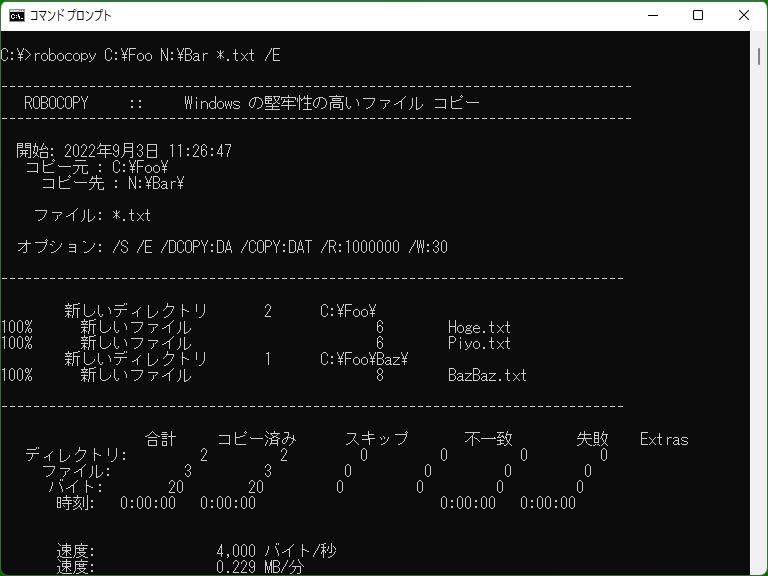The height and width of the screenshot is (576, 768).
Task: Click the robocopy command line text
Action: [x=141, y=55]
